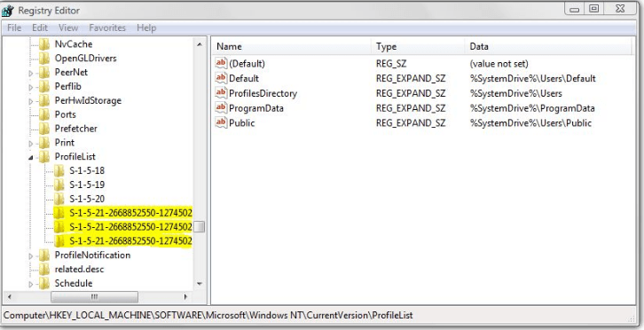This screenshot has width=644, height=330.
Task: Select the value named Default
Action: (x=244, y=78)
